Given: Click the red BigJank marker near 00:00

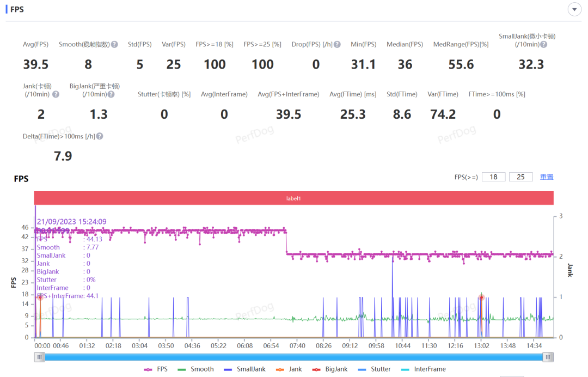Looking at the screenshot, I should (40, 297).
